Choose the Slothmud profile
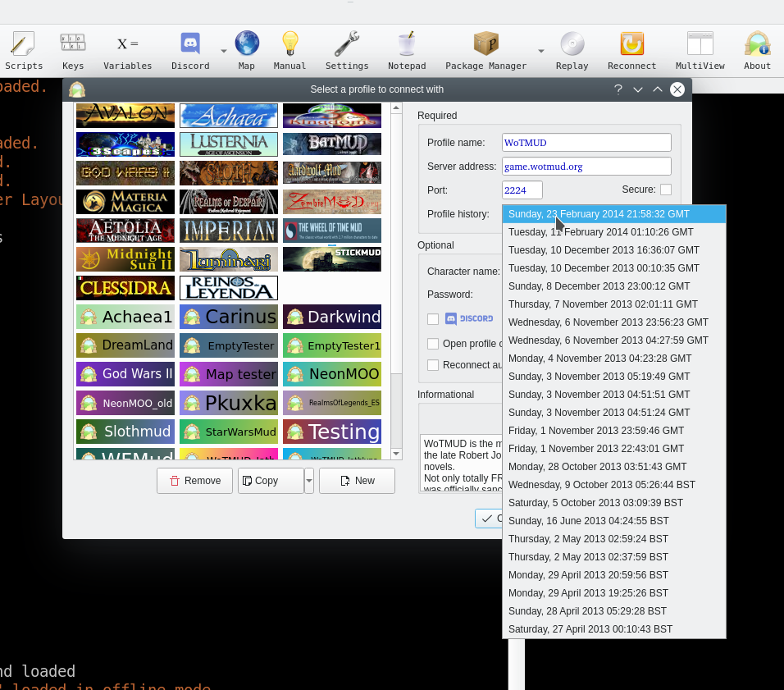Viewport: 784px width, 690px height. pos(125,432)
